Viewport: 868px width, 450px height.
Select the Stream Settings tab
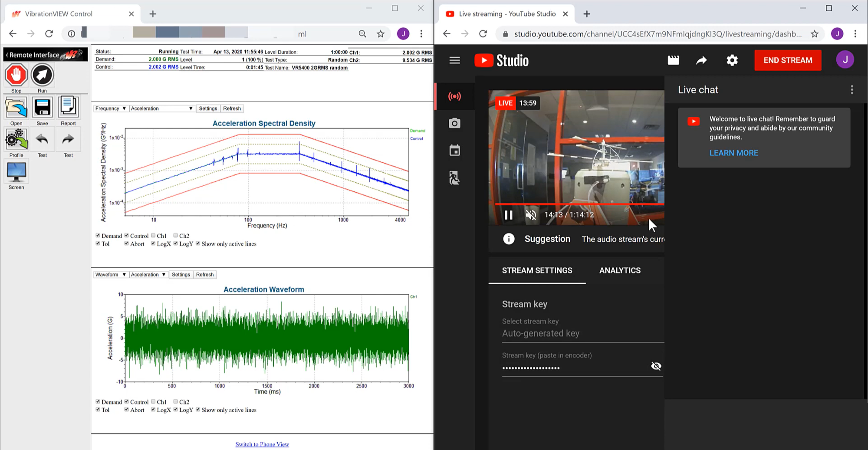[537, 270]
